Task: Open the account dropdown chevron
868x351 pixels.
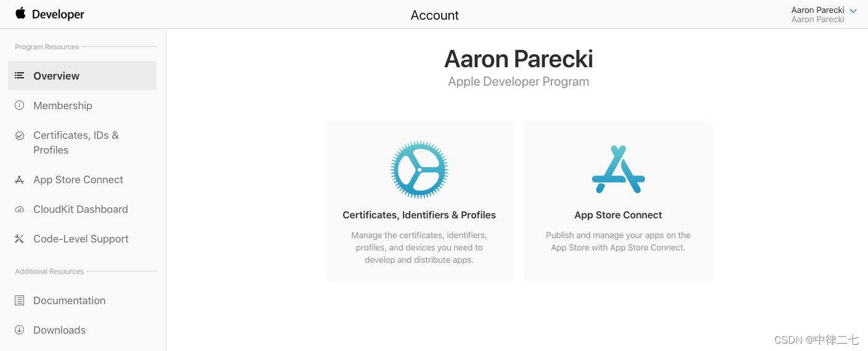Action: (853, 11)
